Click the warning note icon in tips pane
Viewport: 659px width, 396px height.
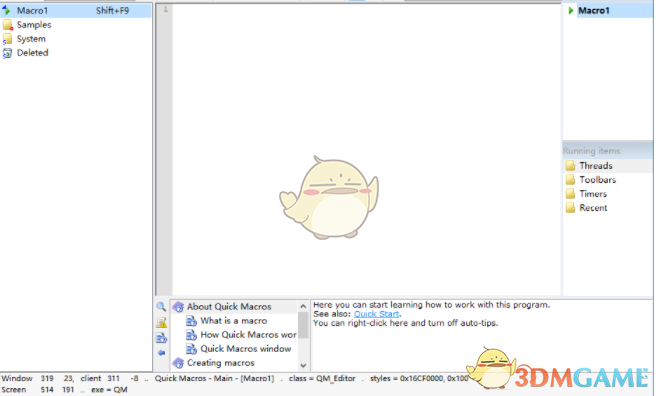coord(161,322)
